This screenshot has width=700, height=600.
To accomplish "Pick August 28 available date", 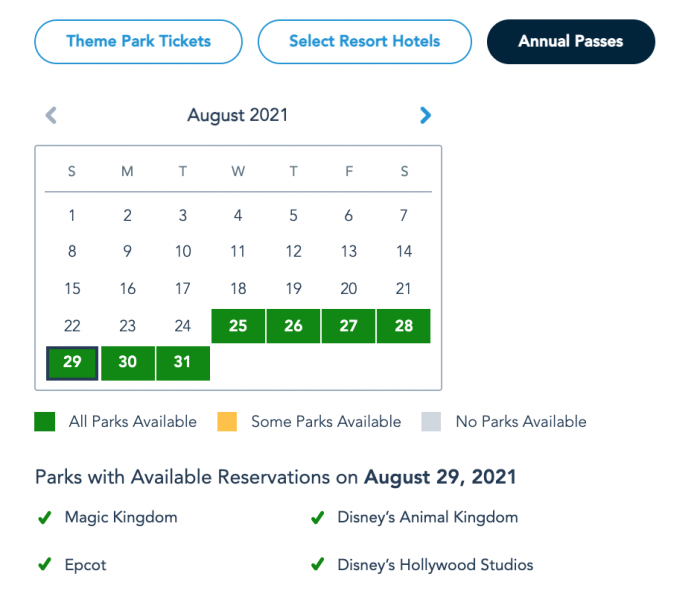I will pos(404,326).
